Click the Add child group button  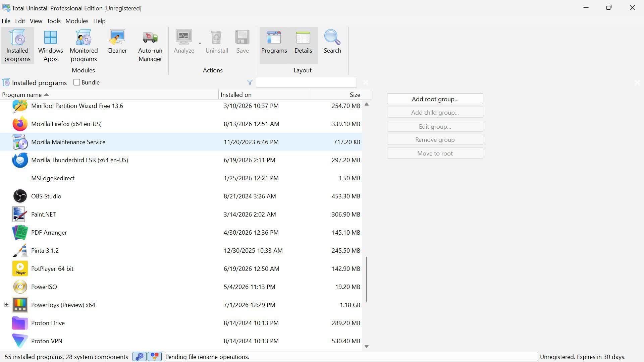coord(435,113)
